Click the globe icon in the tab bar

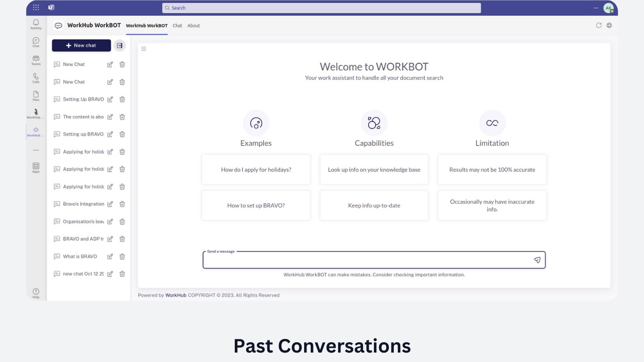[x=609, y=25]
